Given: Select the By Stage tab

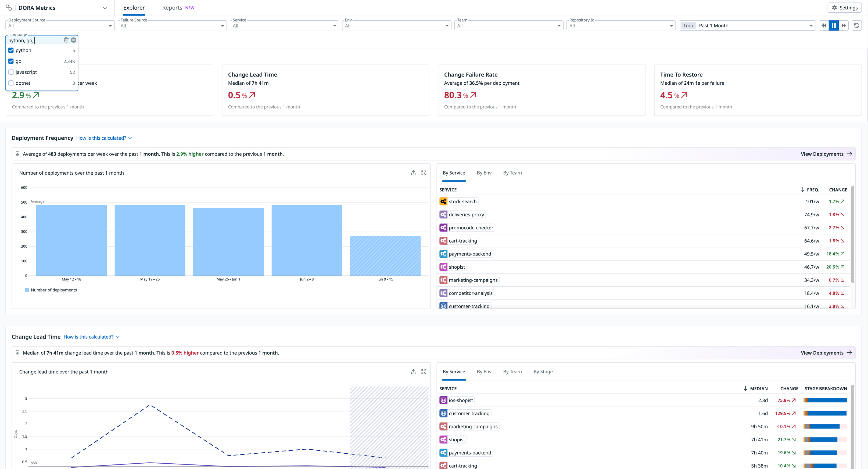Looking at the screenshot, I should click(543, 372).
